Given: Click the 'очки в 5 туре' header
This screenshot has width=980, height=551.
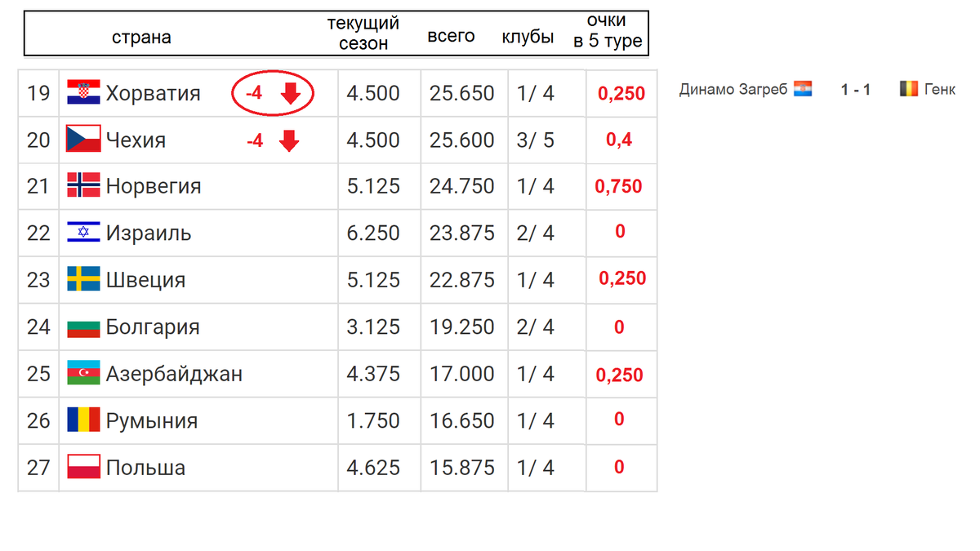Looking at the screenshot, I should tap(608, 33).
